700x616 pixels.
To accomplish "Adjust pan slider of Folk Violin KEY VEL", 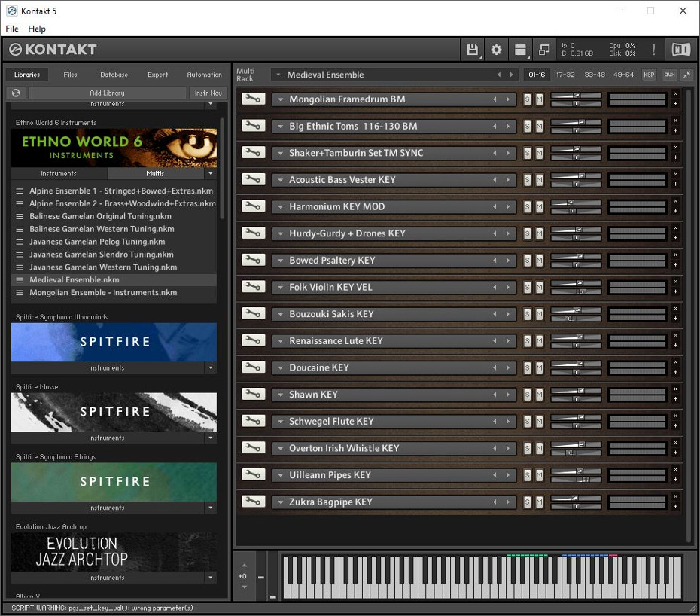I will [576, 291].
